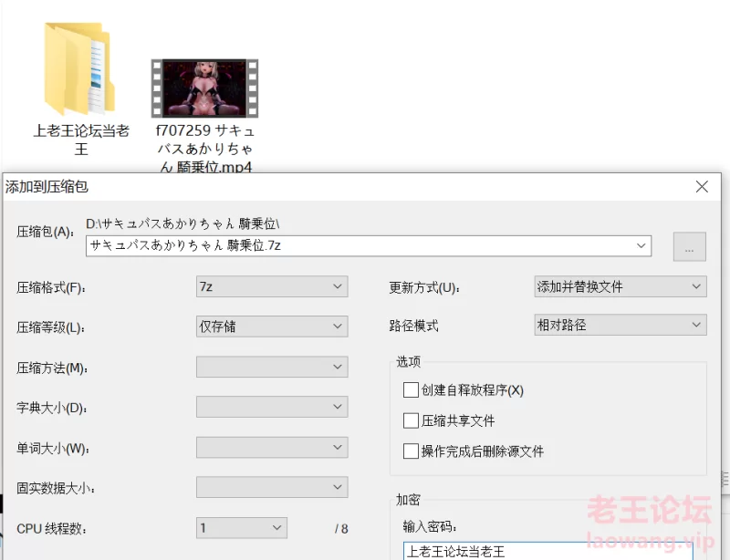Select the 上老王论坛当老王 folder icon
The image size is (730, 560).
pyautogui.click(x=79, y=69)
